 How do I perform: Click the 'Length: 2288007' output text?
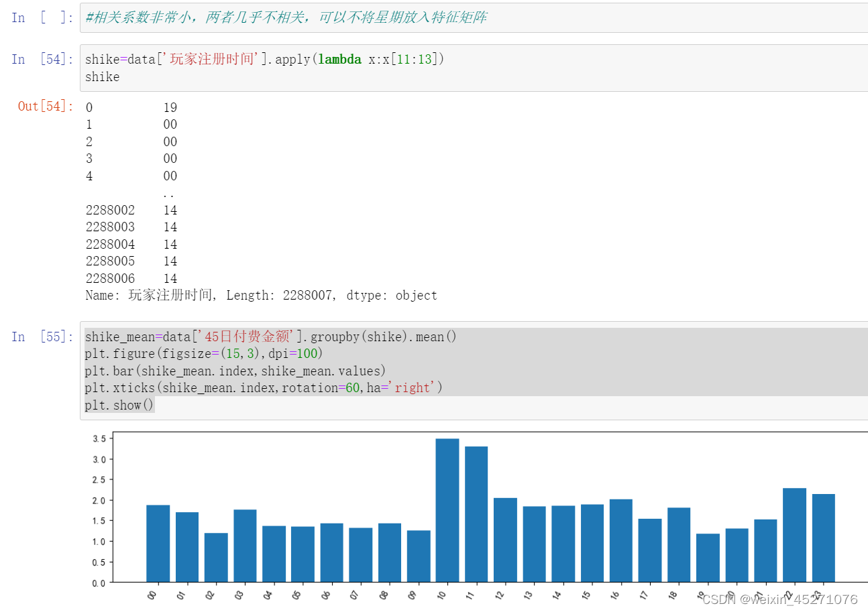coord(280,296)
